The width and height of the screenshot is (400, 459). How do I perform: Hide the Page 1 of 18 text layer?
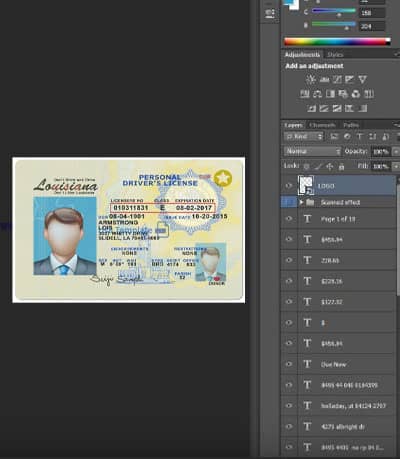pos(289,219)
